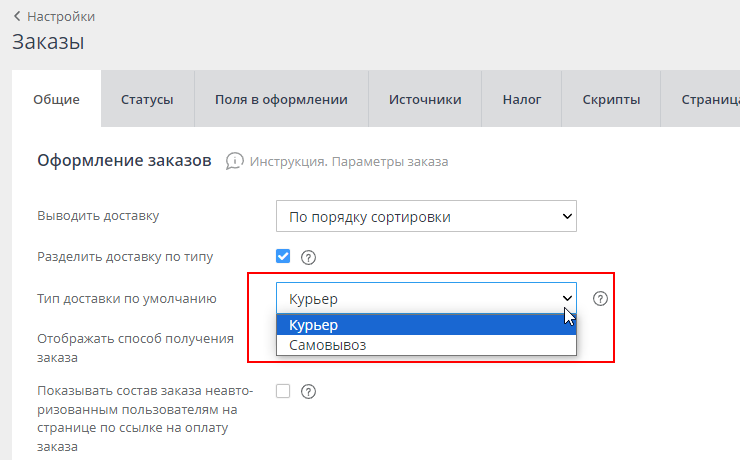Open help icon beside Разделить доставку по типу
Image resolution: width=740 pixels, height=460 pixels.
click(308, 257)
